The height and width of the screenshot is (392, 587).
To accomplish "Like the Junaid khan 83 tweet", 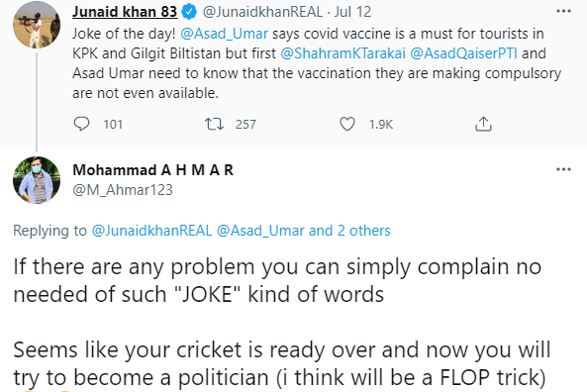I will click(x=347, y=124).
